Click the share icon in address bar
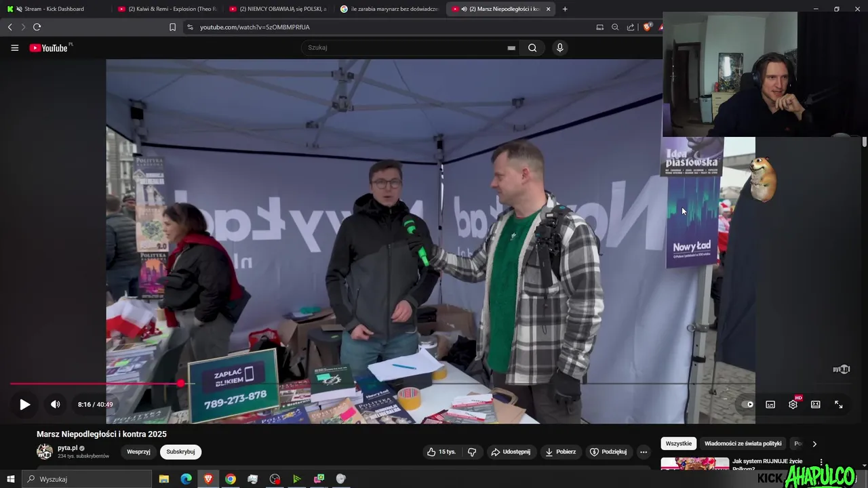Screen dimensions: 868x488 click(631, 27)
